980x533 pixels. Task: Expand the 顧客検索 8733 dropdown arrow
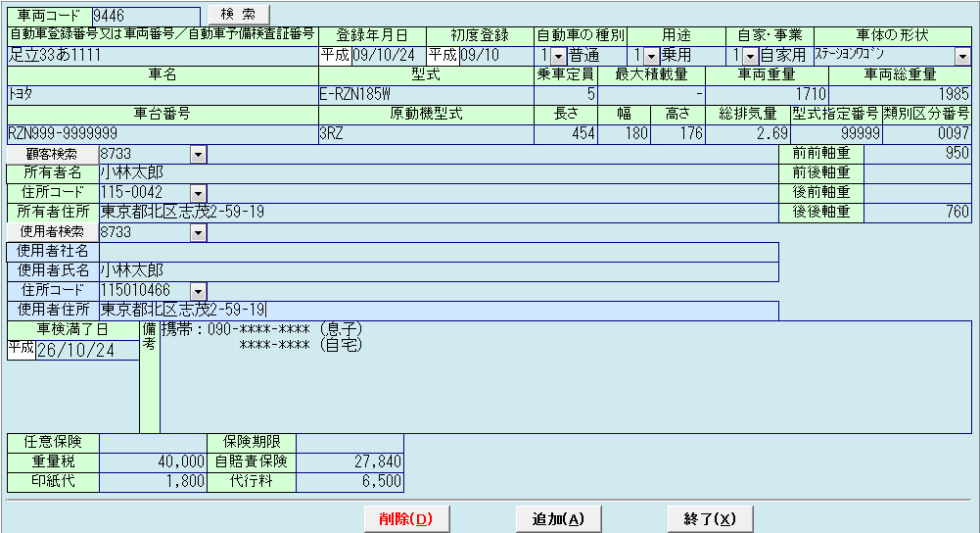click(x=199, y=154)
